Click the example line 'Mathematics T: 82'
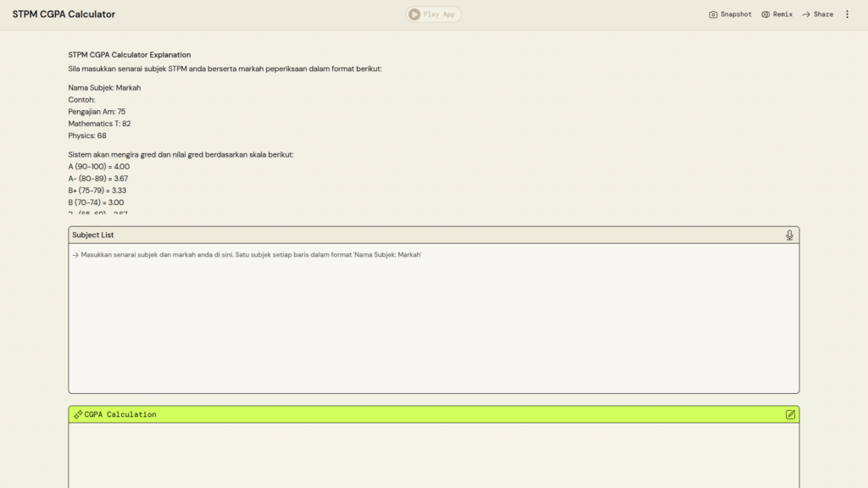 (99, 124)
